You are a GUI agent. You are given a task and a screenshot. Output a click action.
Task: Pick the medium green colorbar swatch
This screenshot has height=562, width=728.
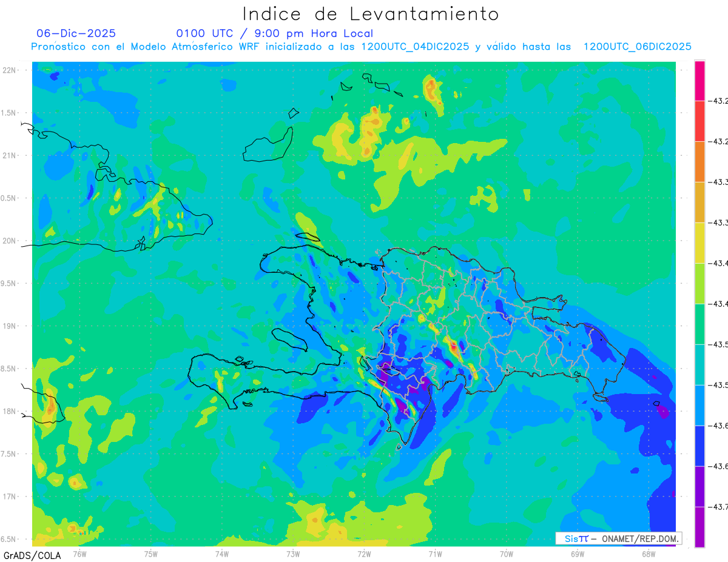[x=699, y=324]
